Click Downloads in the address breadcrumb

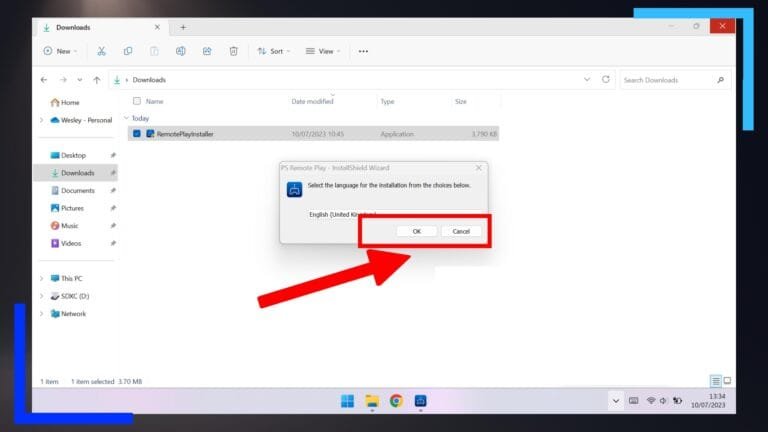pyautogui.click(x=149, y=80)
